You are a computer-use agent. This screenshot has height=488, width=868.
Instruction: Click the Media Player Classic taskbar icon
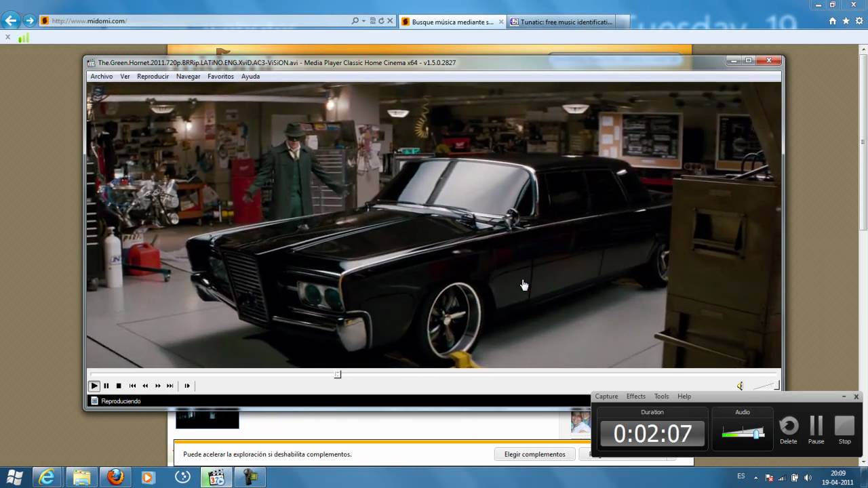tap(216, 477)
